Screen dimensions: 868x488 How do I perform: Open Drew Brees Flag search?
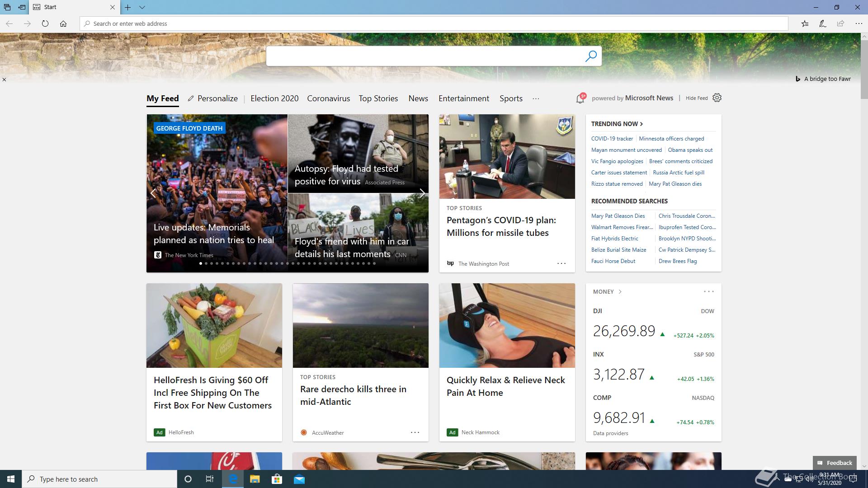tap(678, 261)
